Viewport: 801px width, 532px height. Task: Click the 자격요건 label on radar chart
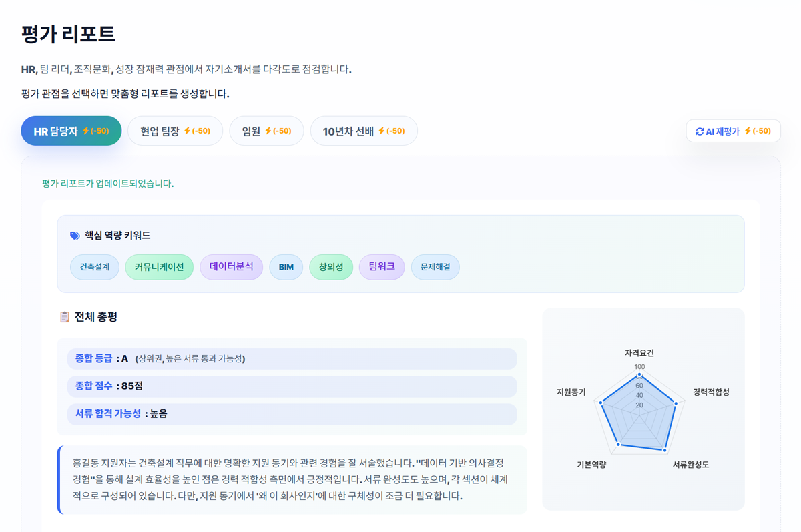[639, 353]
